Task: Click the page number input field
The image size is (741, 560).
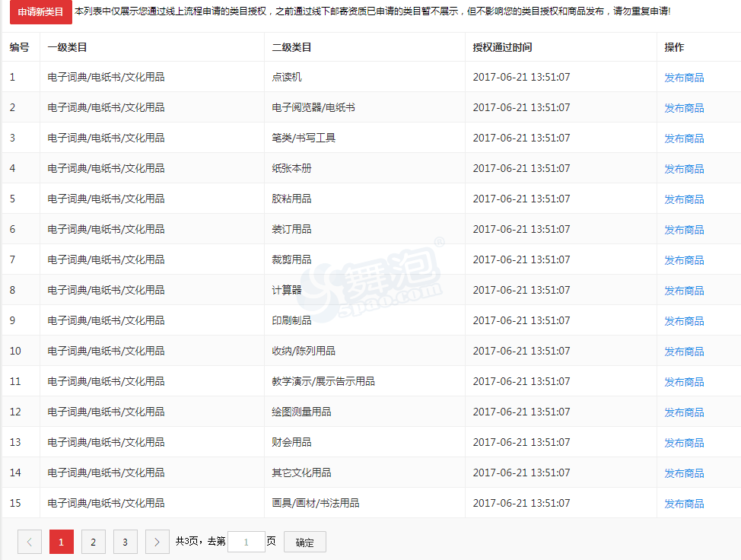Action: pyautogui.click(x=246, y=542)
